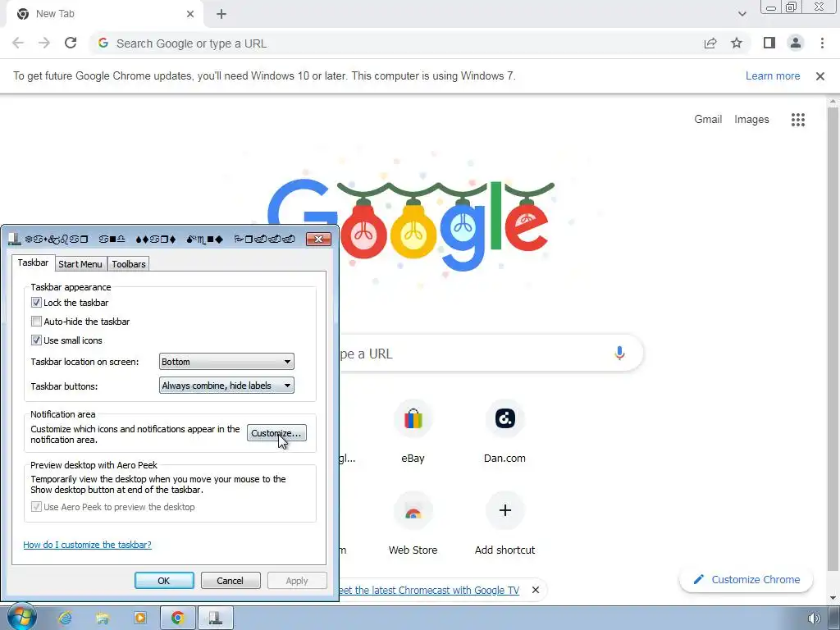
Task: Dismiss the Windows 7 update infobar
Action: (819, 76)
